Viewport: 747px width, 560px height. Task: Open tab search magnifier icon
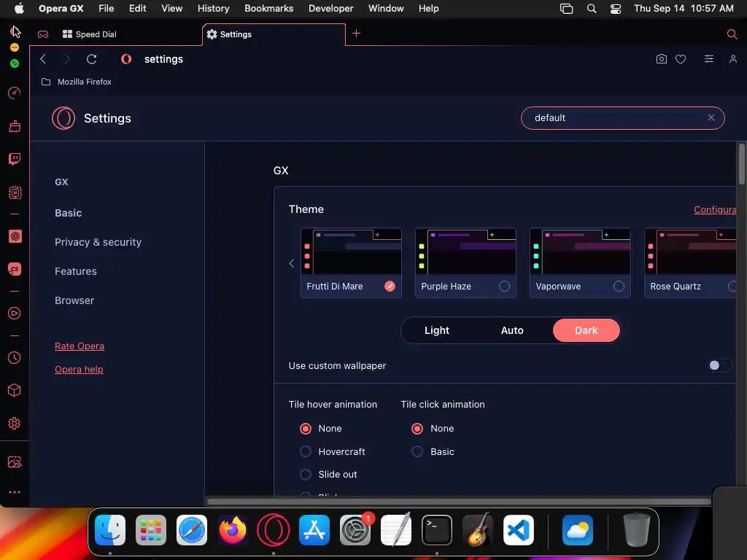click(732, 34)
